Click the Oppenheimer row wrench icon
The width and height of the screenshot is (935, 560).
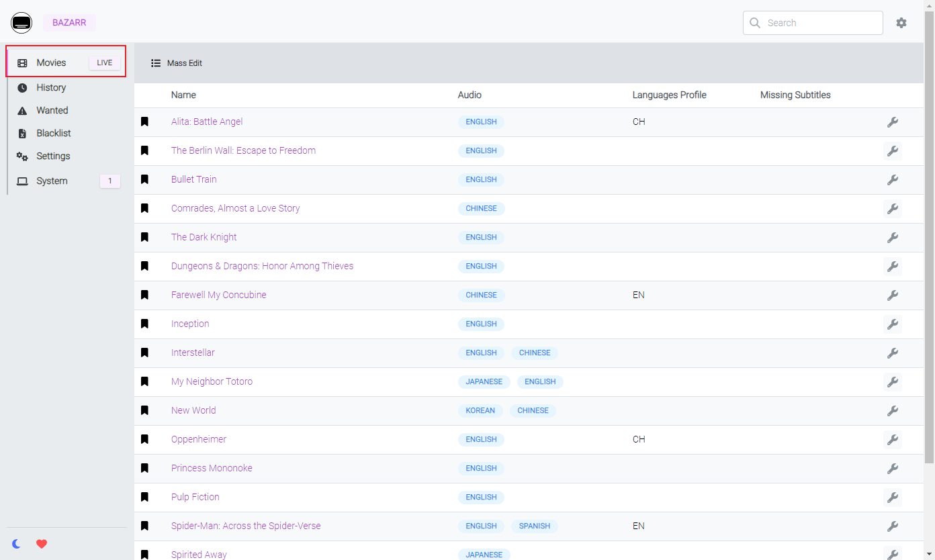893,440
